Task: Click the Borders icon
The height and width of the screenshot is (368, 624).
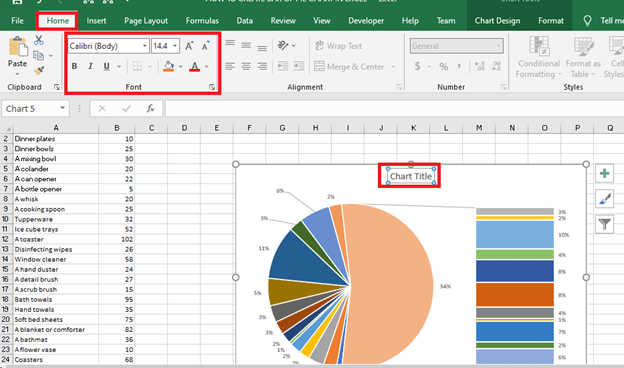Action: (137, 66)
